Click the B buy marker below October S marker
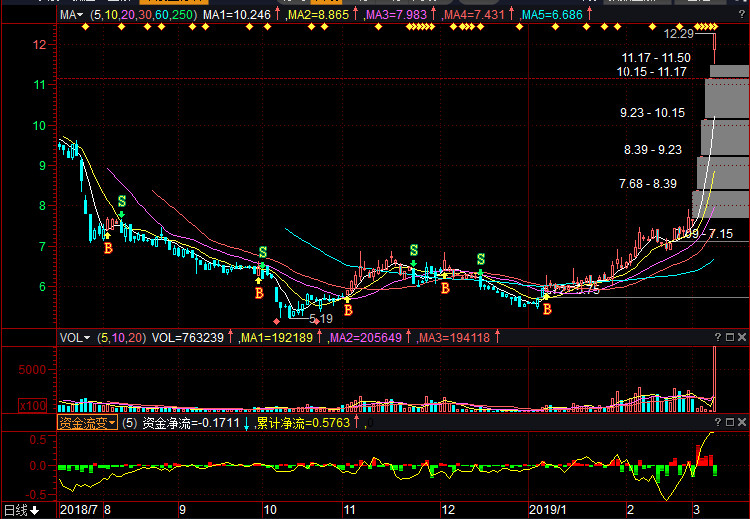Viewport: 750px width, 519px height. [x=259, y=293]
